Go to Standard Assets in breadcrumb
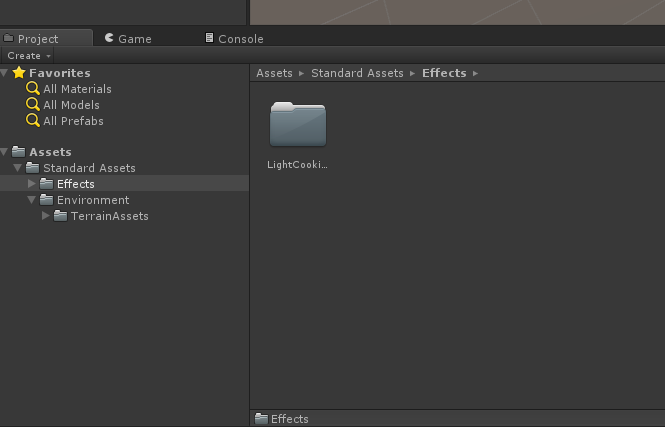Viewport: 665px width, 427px height. 357,73
